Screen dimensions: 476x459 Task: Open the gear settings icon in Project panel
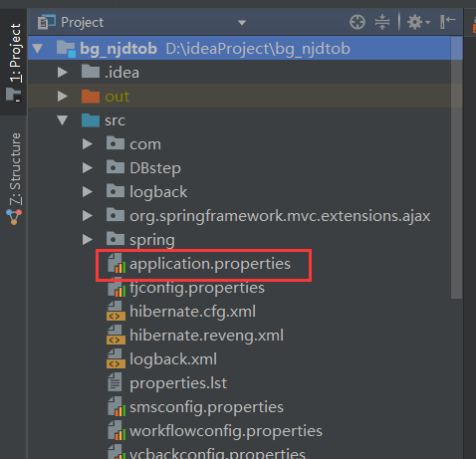click(x=418, y=22)
